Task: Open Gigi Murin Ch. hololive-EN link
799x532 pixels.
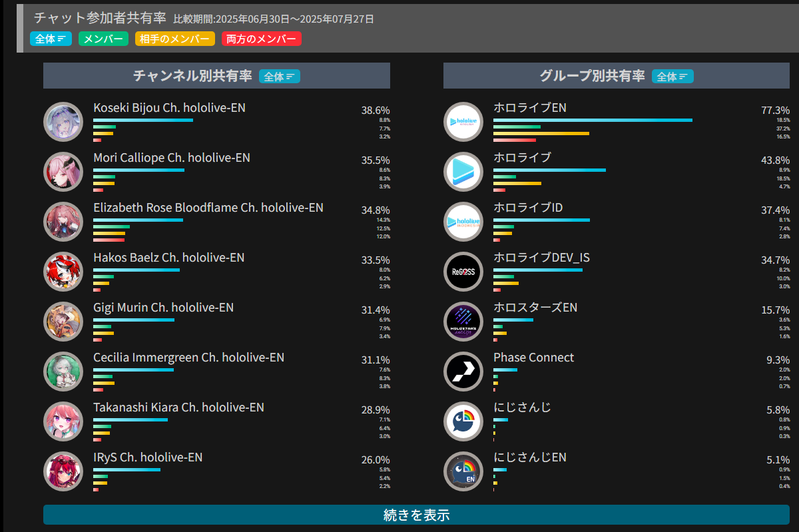Action: click(163, 308)
